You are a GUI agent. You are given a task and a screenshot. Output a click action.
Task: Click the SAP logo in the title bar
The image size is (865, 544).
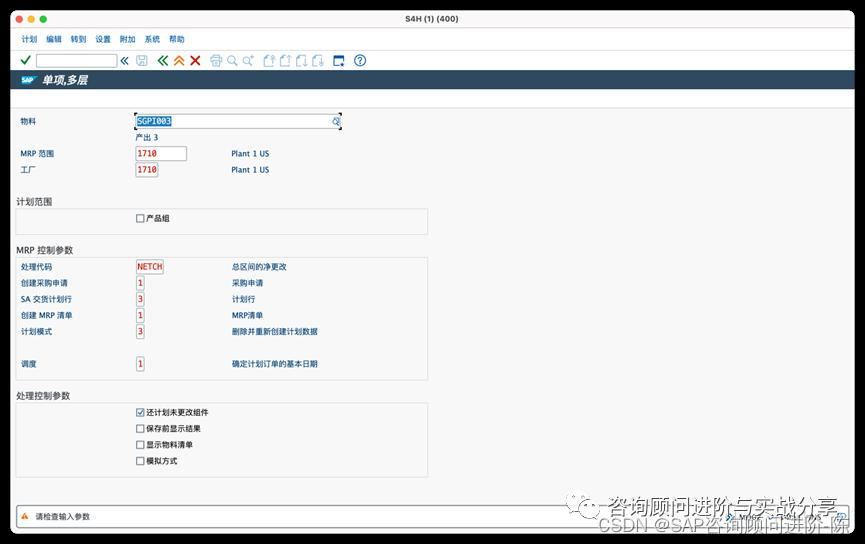pos(28,80)
